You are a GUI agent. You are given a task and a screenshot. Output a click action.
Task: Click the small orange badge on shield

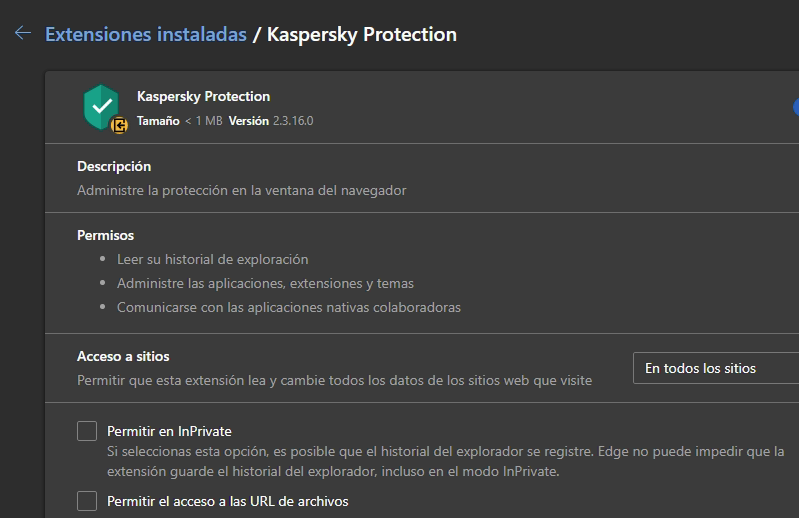click(120, 124)
